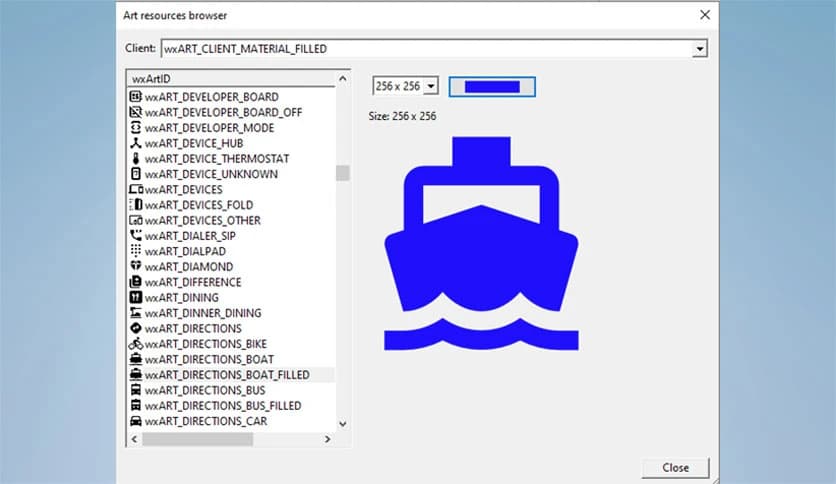Screen dimensions: 836x484
Task: Click the dialpad dots icon
Action: (136, 251)
